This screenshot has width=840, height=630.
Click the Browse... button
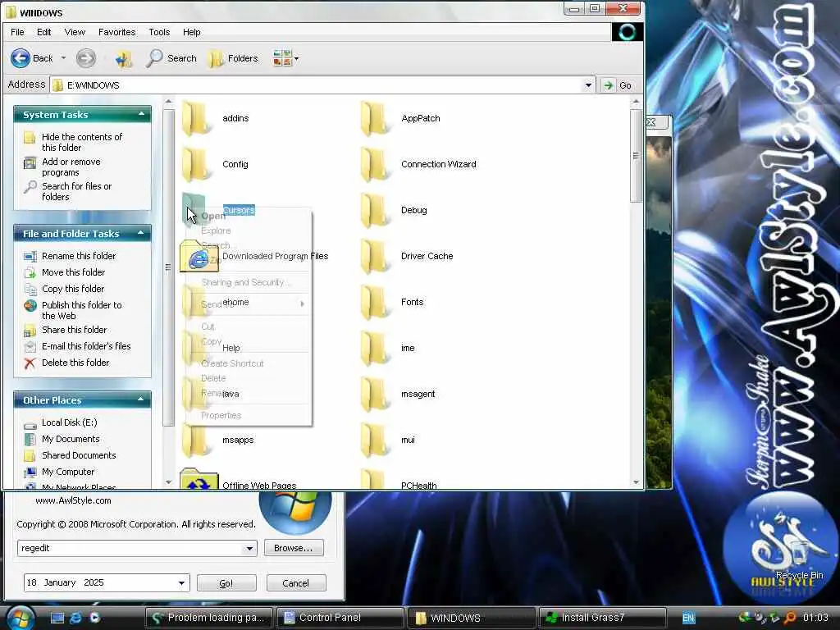click(293, 548)
